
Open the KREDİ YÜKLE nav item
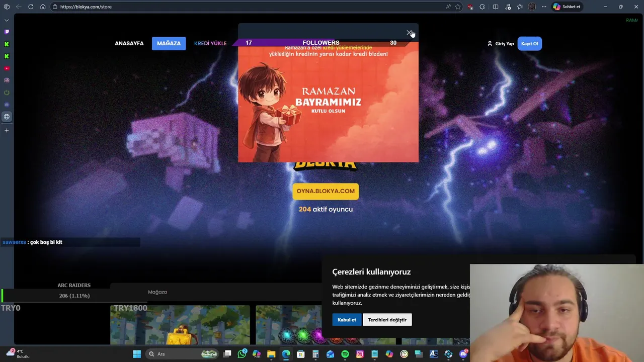pyautogui.click(x=210, y=43)
